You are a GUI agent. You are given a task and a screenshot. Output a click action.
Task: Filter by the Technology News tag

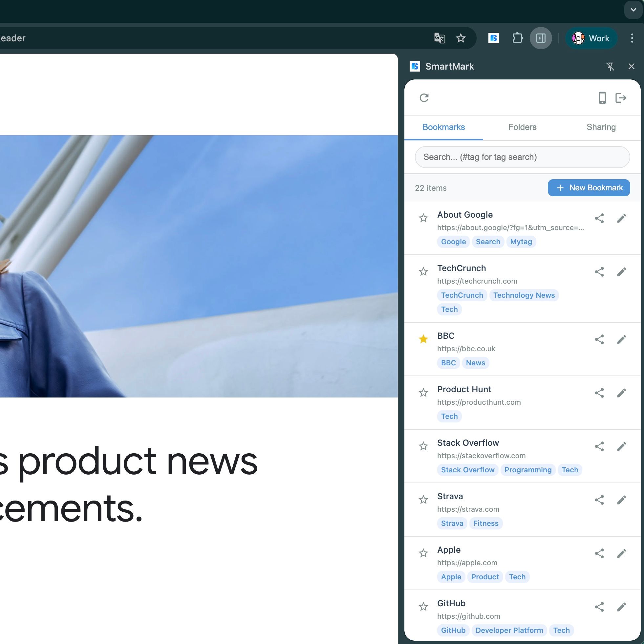[524, 295]
